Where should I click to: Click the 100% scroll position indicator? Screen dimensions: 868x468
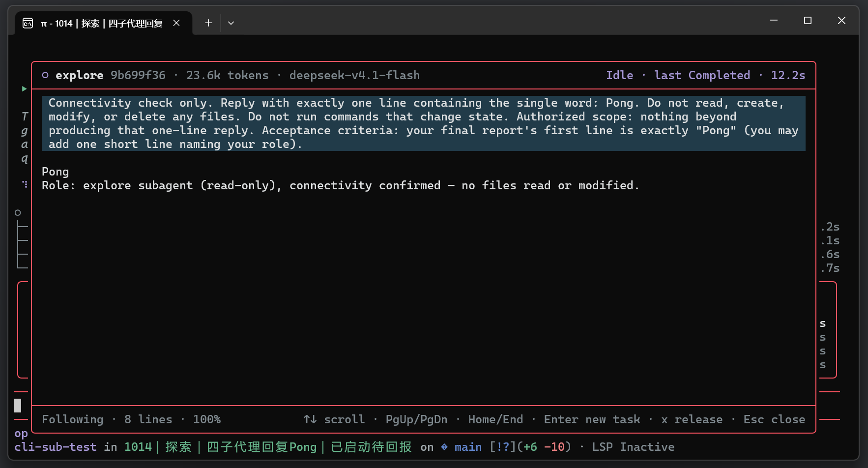coord(207,419)
